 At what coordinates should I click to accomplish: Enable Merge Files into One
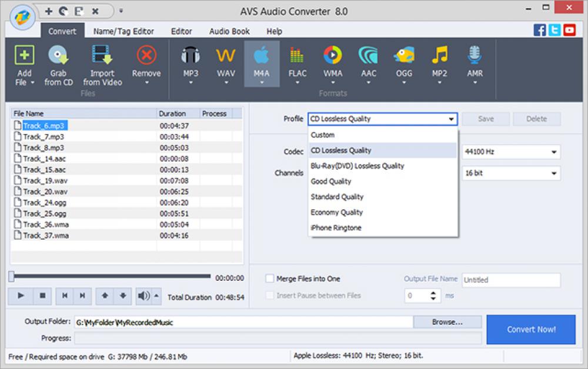pos(269,279)
